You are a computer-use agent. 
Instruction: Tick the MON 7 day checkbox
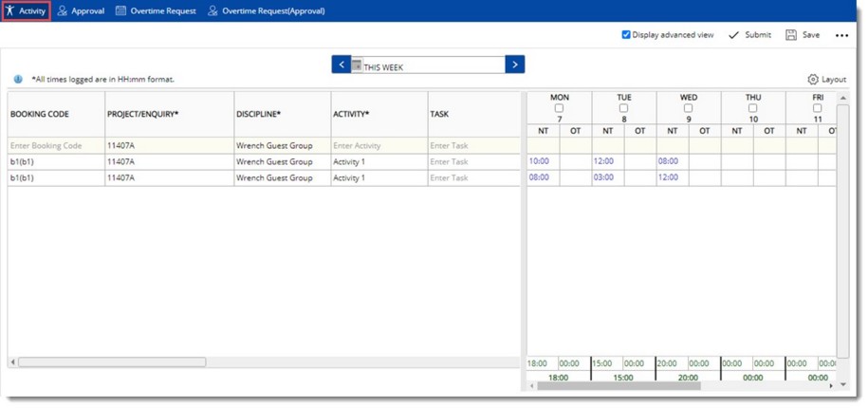click(x=559, y=108)
